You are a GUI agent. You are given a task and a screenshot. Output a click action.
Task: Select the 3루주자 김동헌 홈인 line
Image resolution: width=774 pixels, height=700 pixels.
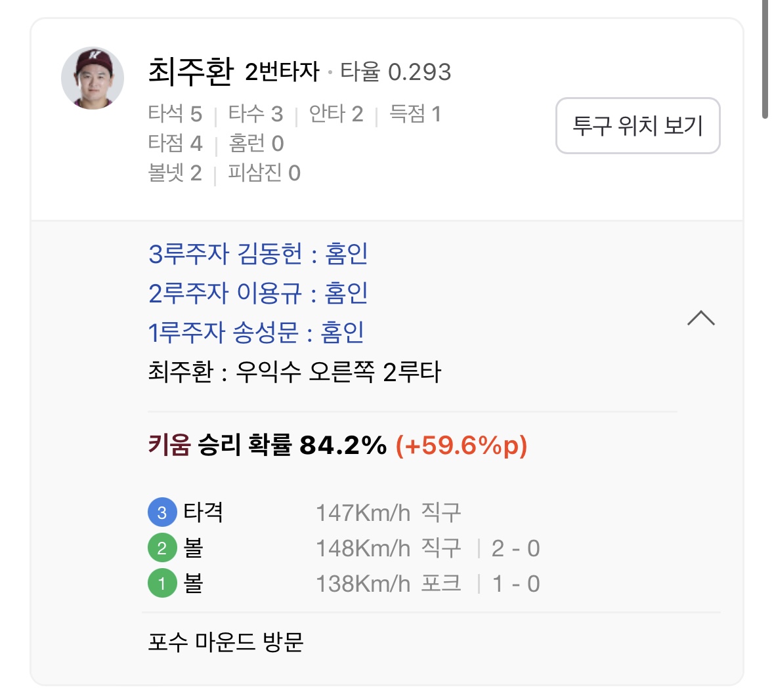tap(258, 254)
